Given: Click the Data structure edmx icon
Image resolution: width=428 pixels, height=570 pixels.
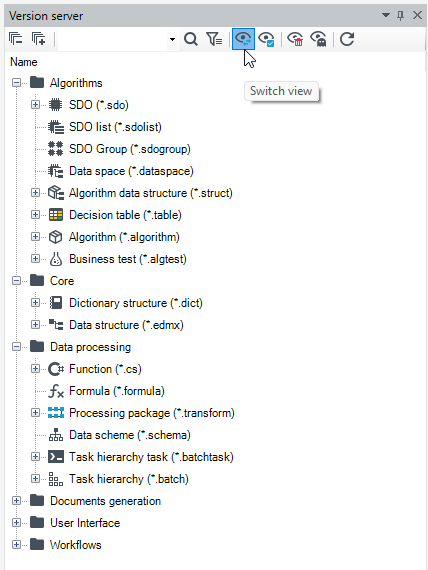Looking at the screenshot, I should coord(56,325).
